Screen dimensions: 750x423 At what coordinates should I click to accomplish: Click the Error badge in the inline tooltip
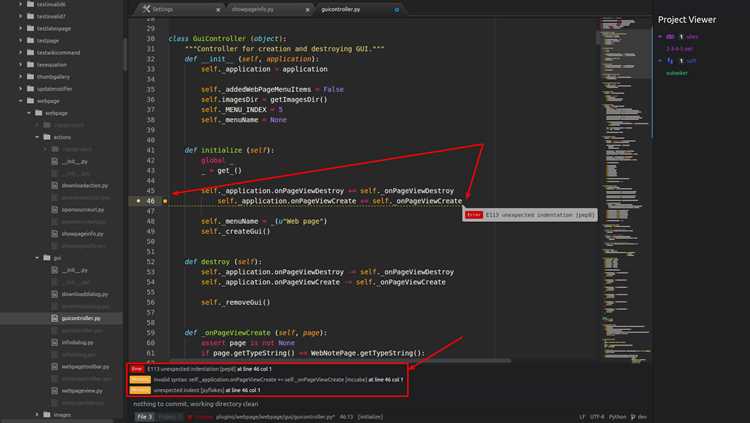point(474,215)
